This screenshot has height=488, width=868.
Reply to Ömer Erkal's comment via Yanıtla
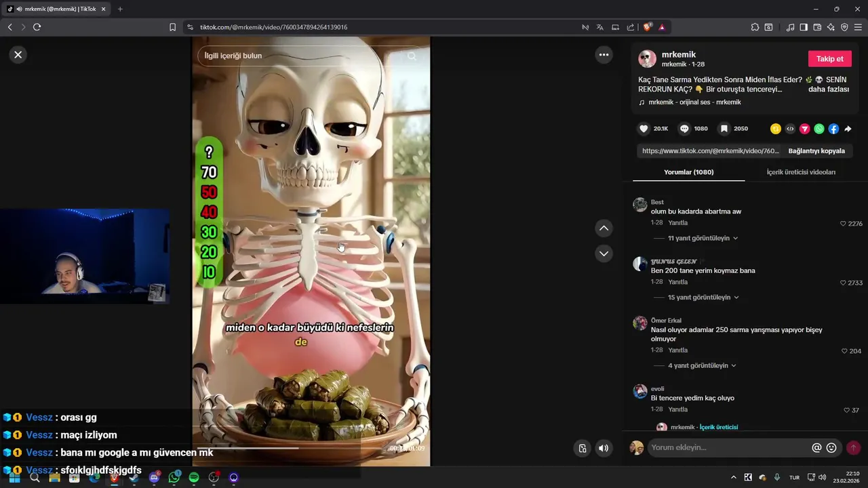click(x=677, y=350)
